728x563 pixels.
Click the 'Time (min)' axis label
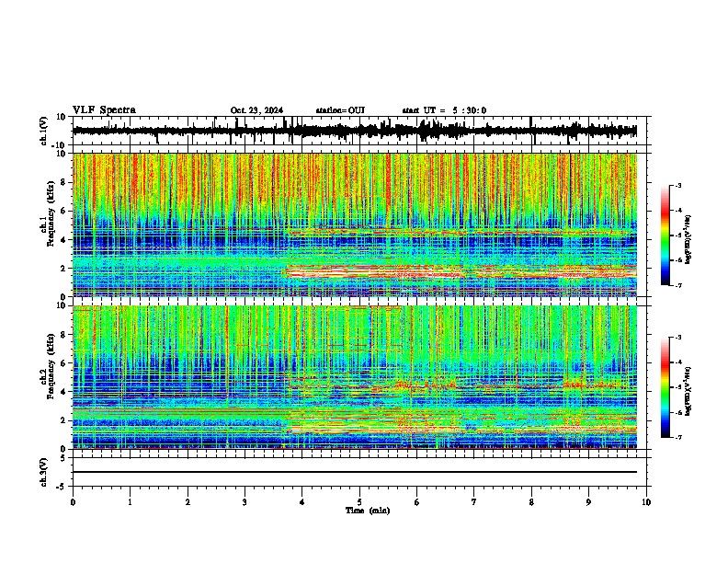tap(368, 511)
